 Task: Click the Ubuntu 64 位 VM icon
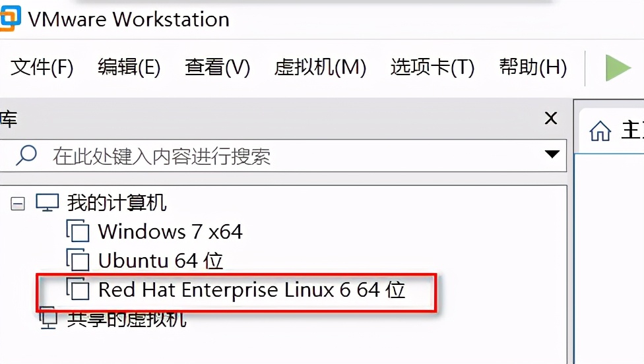78,260
